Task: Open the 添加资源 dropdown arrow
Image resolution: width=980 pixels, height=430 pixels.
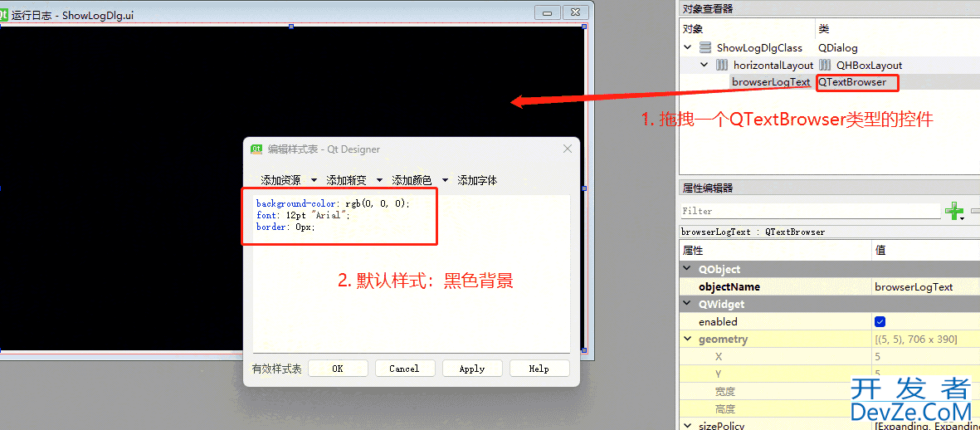Action: click(x=314, y=180)
